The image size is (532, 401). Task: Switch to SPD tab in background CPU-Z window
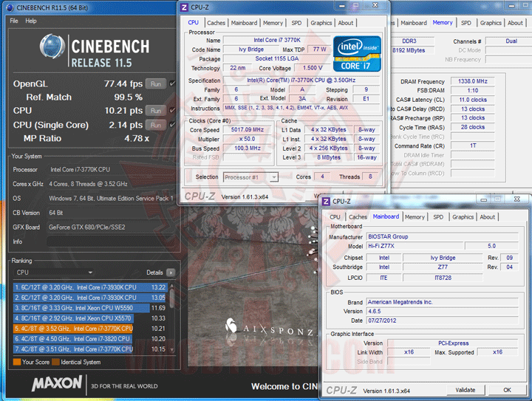(466, 23)
